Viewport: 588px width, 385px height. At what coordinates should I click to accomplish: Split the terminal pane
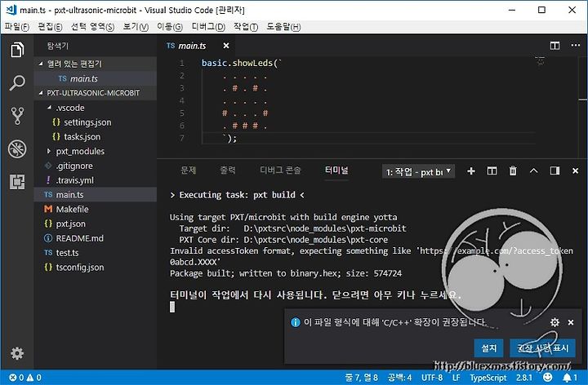pos(492,171)
